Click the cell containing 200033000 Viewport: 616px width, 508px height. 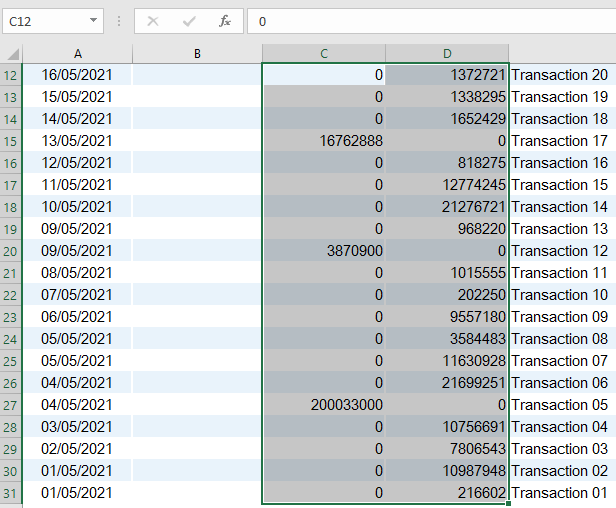point(324,405)
